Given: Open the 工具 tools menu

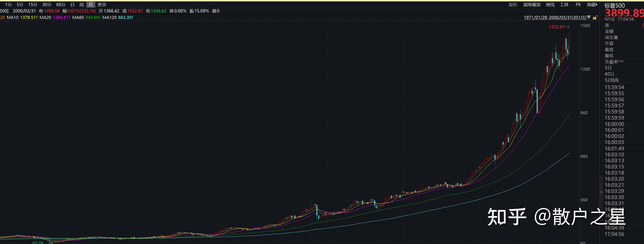Looking at the screenshot, I should 564,4.
